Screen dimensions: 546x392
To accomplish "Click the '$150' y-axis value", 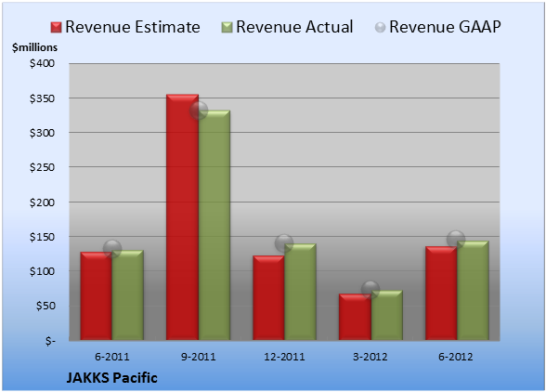I will (x=42, y=237).
